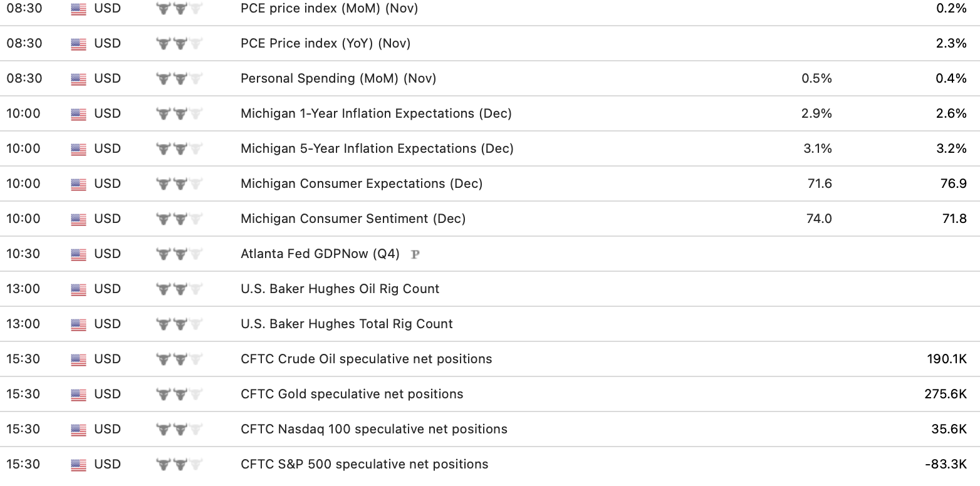The height and width of the screenshot is (486, 980).
Task: Click the 2.9% forecast for Michigan 1-Year Inflation Expectations
Action: (816, 113)
